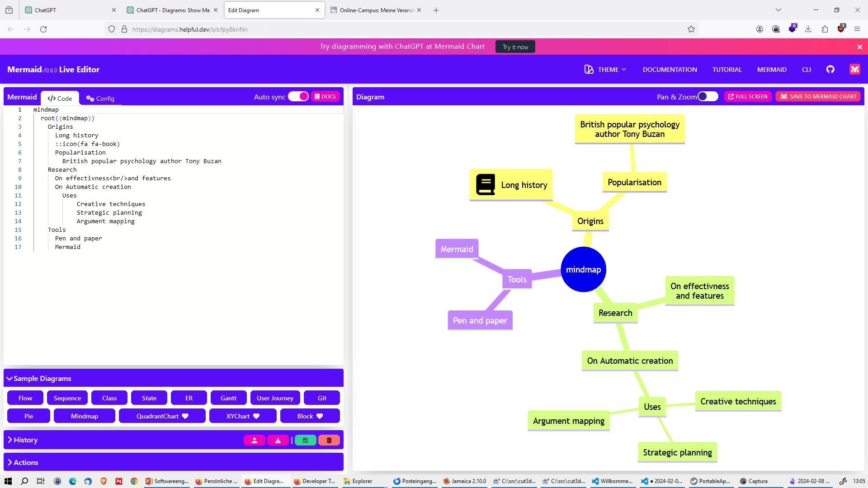Screen dimensions: 868x488
Task: Load the Gantt sample diagram
Action: tap(228, 398)
